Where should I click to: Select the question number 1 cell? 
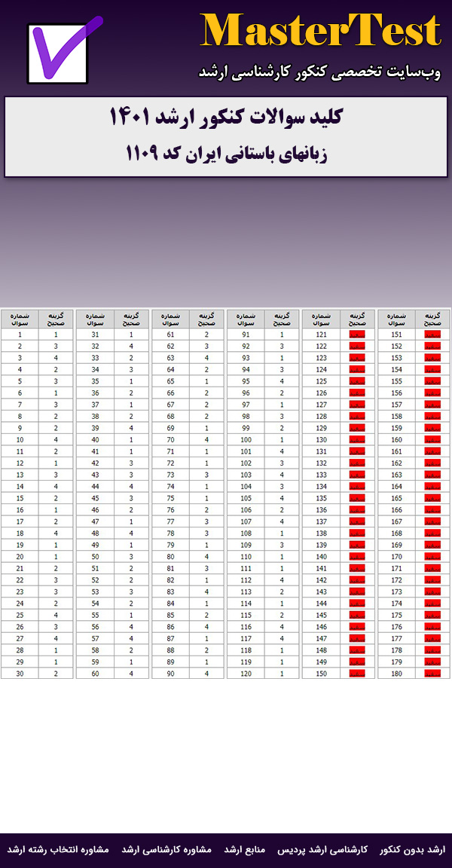tap(20, 334)
